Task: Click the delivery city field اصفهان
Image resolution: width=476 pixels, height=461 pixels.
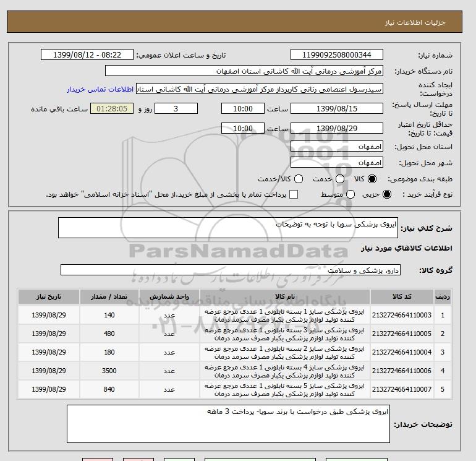Action: tap(337, 163)
